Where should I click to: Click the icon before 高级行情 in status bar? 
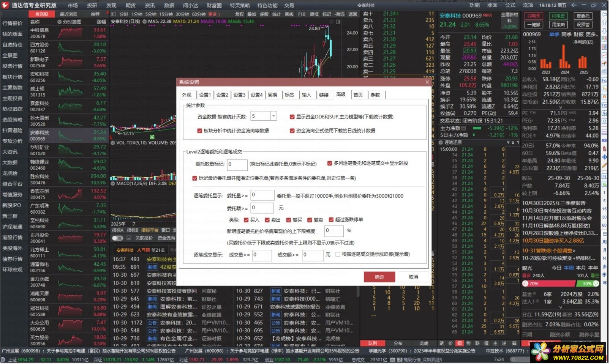[x=399, y=360]
